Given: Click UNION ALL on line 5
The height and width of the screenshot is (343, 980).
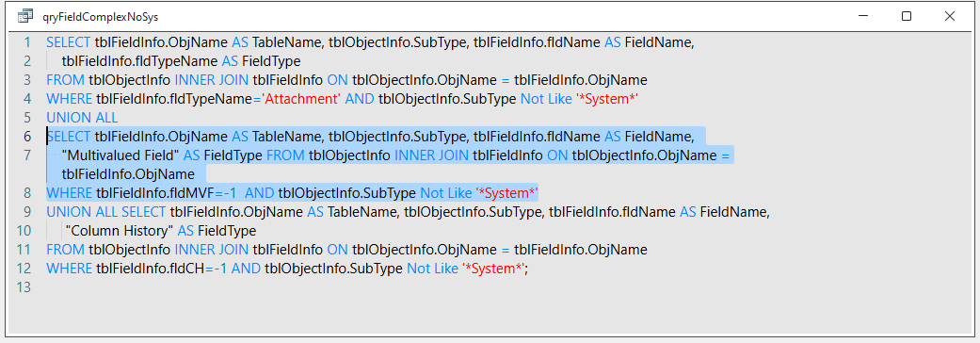Looking at the screenshot, I should pos(82,118).
